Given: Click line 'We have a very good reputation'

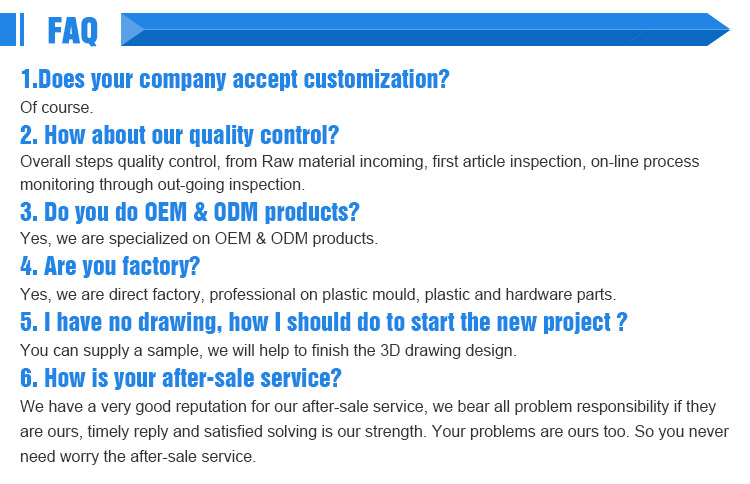Looking at the screenshot, I should pyautogui.click(x=368, y=407).
